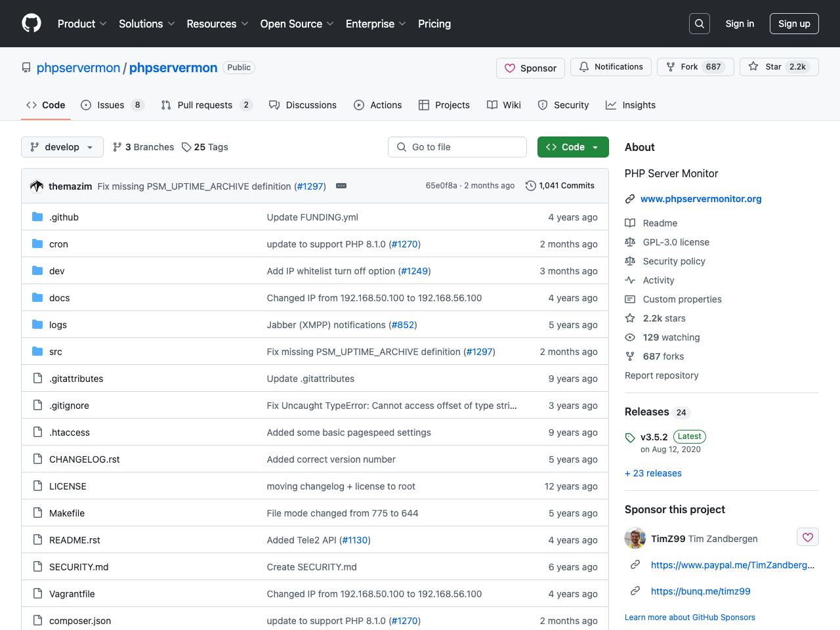Click + 23 releases link

653,473
